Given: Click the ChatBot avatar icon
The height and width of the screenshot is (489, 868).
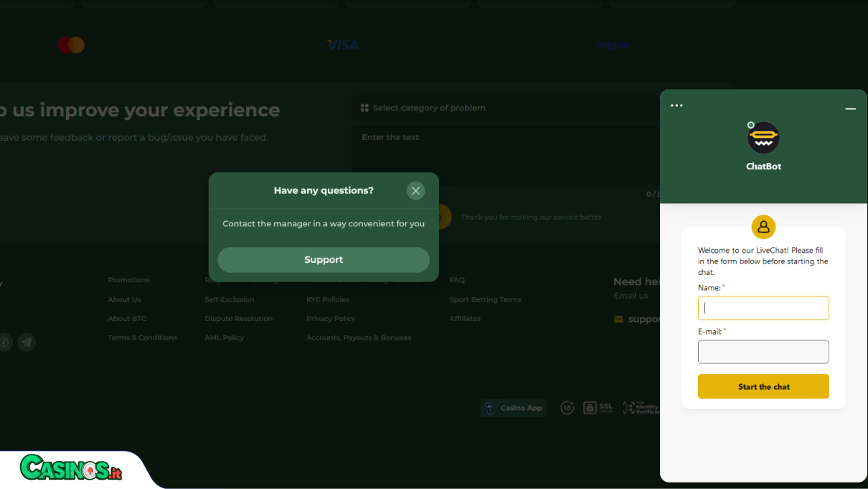Looking at the screenshot, I should pyautogui.click(x=763, y=138).
